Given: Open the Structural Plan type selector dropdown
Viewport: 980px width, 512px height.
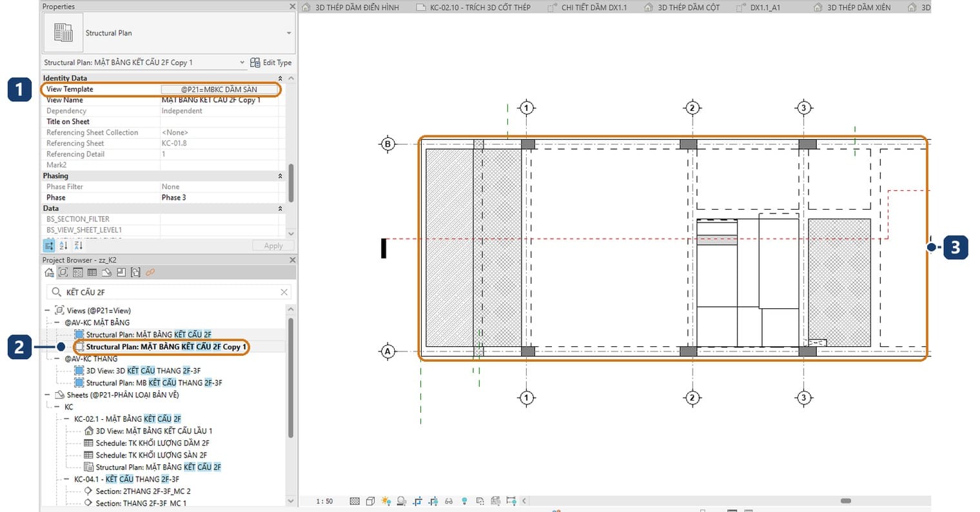Looking at the screenshot, I should [x=289, y=33].
